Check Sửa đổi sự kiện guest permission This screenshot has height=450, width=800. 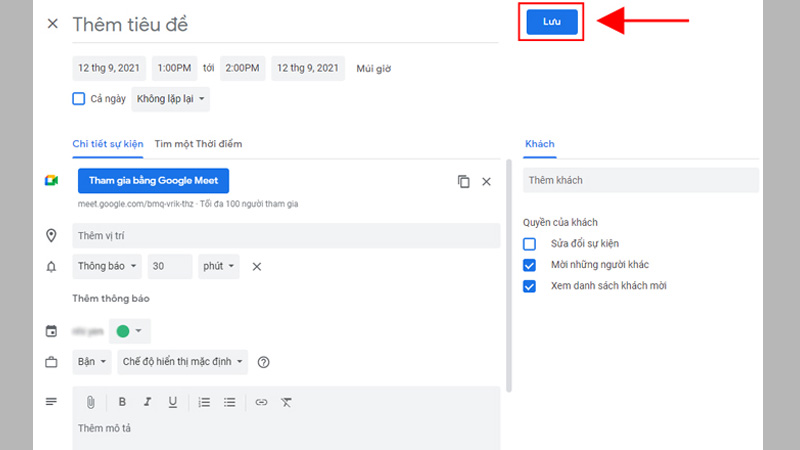[530, 244]
